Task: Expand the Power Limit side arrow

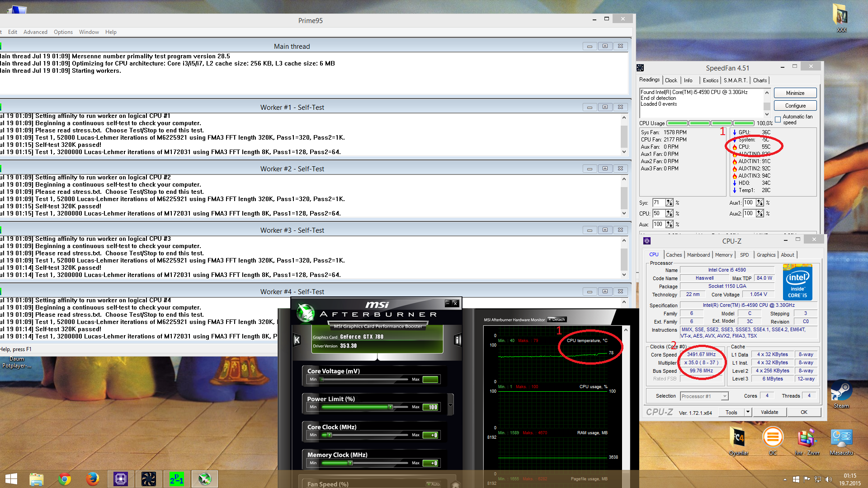Action: point(450,405)
